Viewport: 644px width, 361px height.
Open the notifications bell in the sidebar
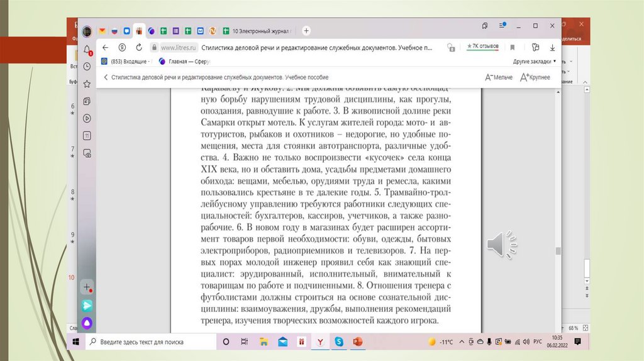coord(87,50)
